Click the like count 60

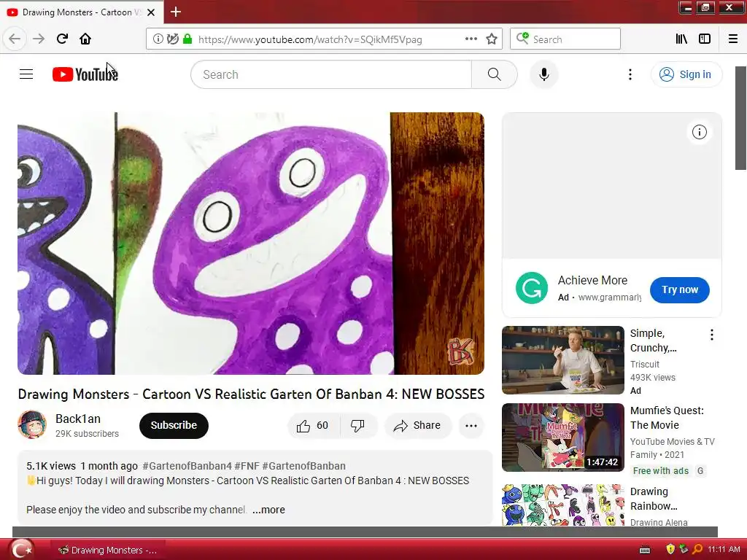(x=322, y=425)
